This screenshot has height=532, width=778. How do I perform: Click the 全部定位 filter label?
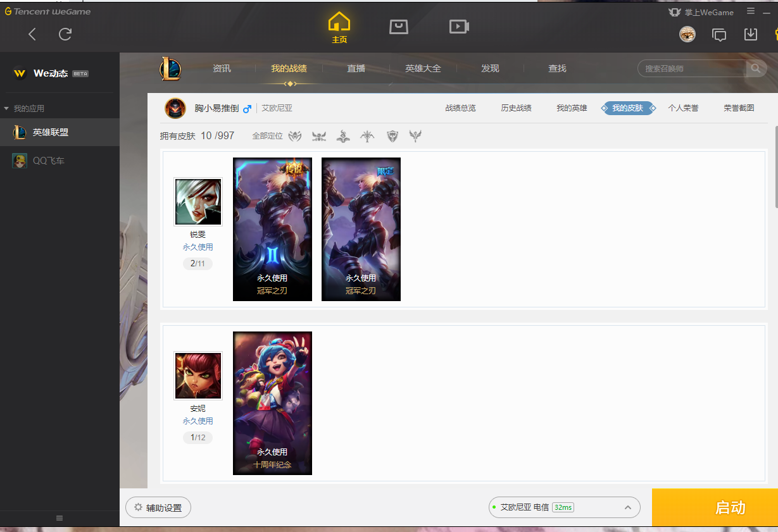pyautogui.click(x=267, y=136)
